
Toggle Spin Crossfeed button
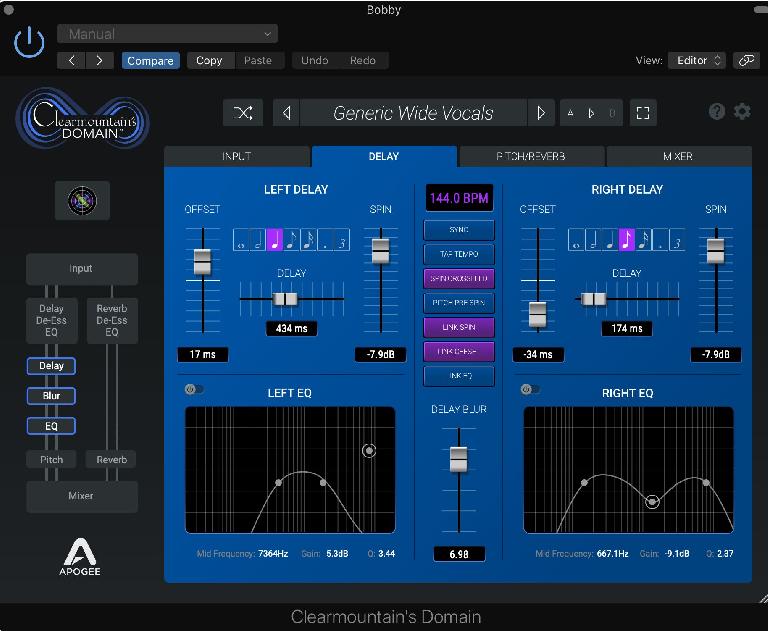(459, 278)
